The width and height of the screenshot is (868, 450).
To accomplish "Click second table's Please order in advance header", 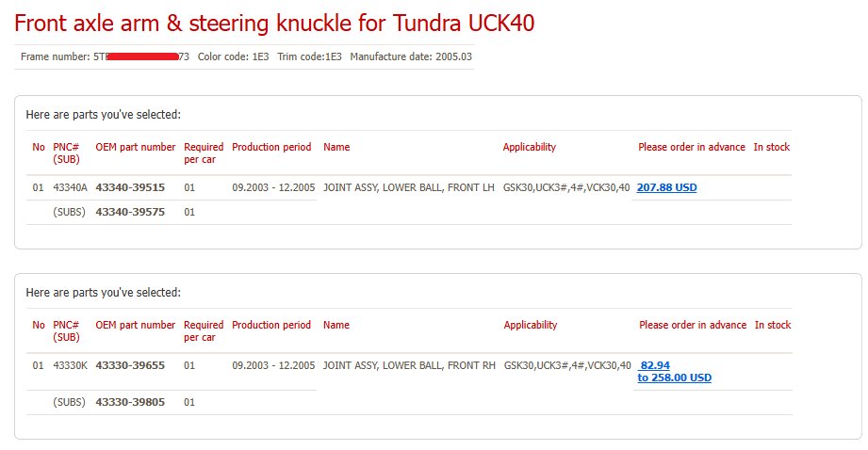I will pos(693,325).
